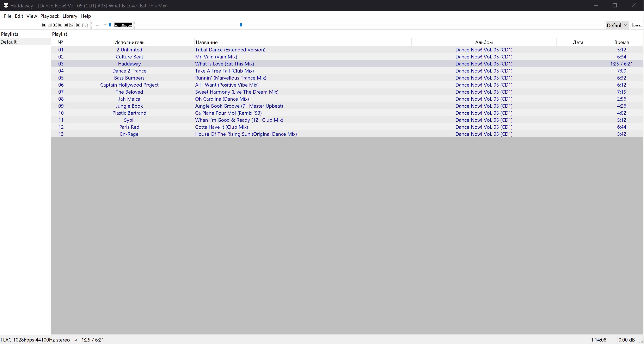Screen dimensions: 644x344
Task: Click the seekbar position handle
Action: click(x=241, y=25)
